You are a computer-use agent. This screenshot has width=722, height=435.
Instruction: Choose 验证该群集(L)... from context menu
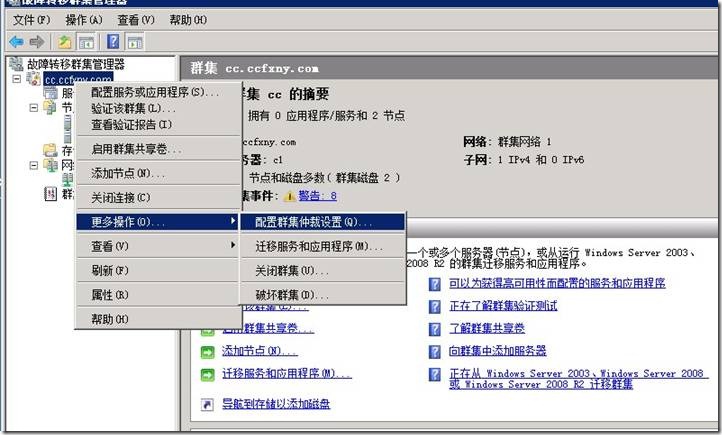click(158, 109)
